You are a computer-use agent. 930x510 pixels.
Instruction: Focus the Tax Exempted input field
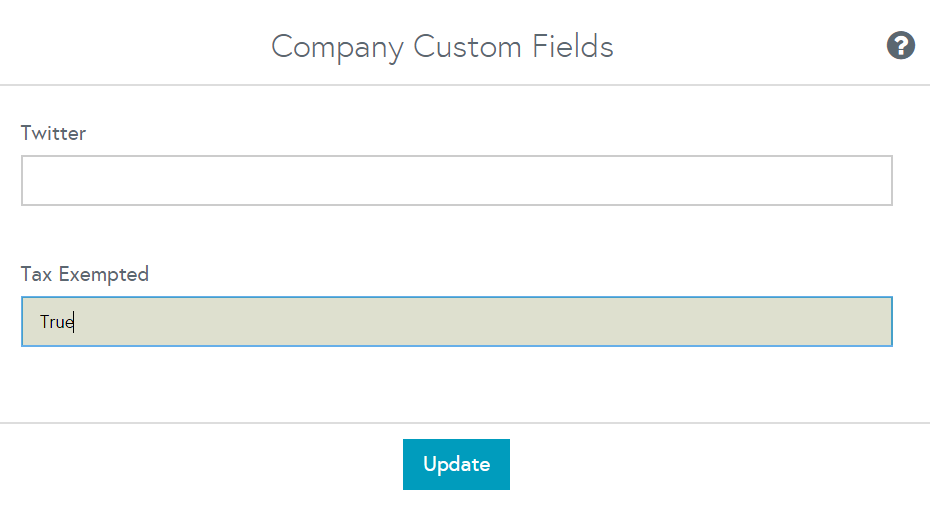(456, 322)
